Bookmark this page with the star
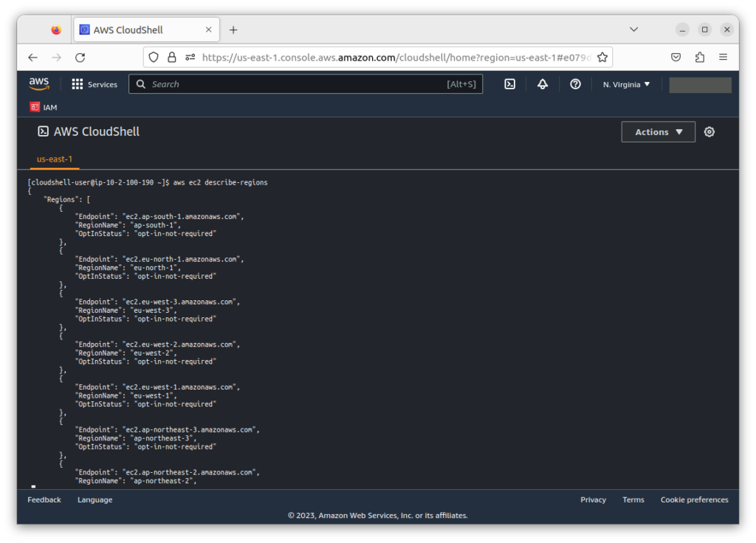 [602, 58]
